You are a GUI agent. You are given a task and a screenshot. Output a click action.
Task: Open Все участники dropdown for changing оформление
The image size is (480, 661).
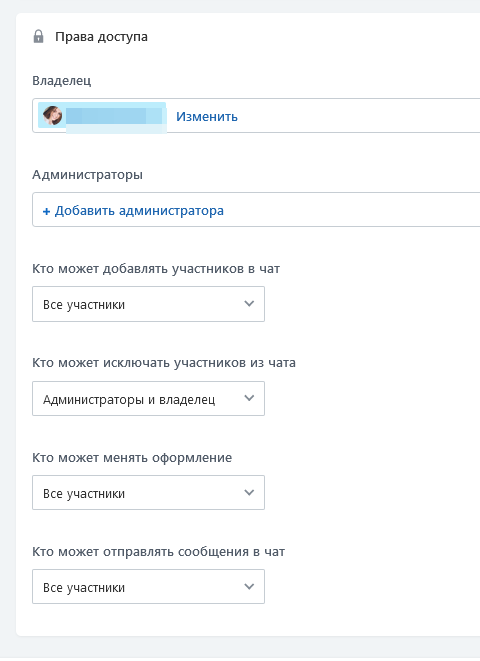pyautogui.click(x=148, y=492)
